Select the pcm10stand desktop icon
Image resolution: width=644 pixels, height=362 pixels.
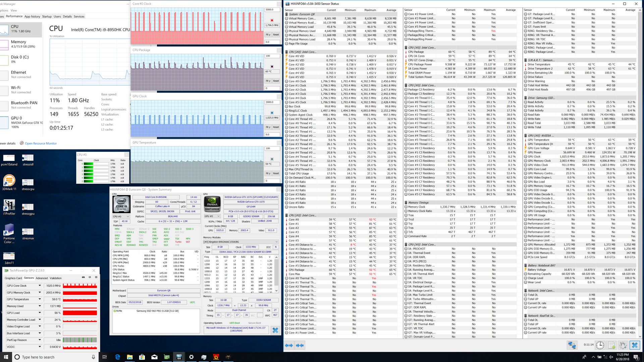(x=9, y=160)
